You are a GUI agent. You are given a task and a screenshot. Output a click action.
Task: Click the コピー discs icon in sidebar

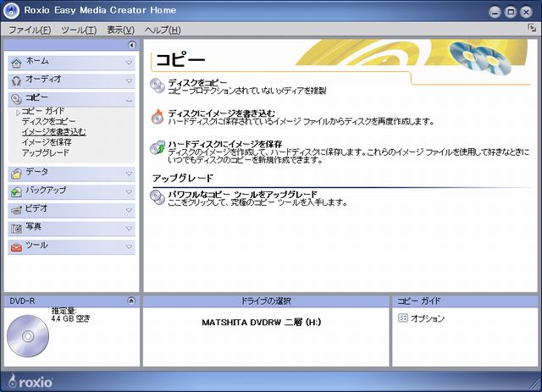click(x=16, y=100)
